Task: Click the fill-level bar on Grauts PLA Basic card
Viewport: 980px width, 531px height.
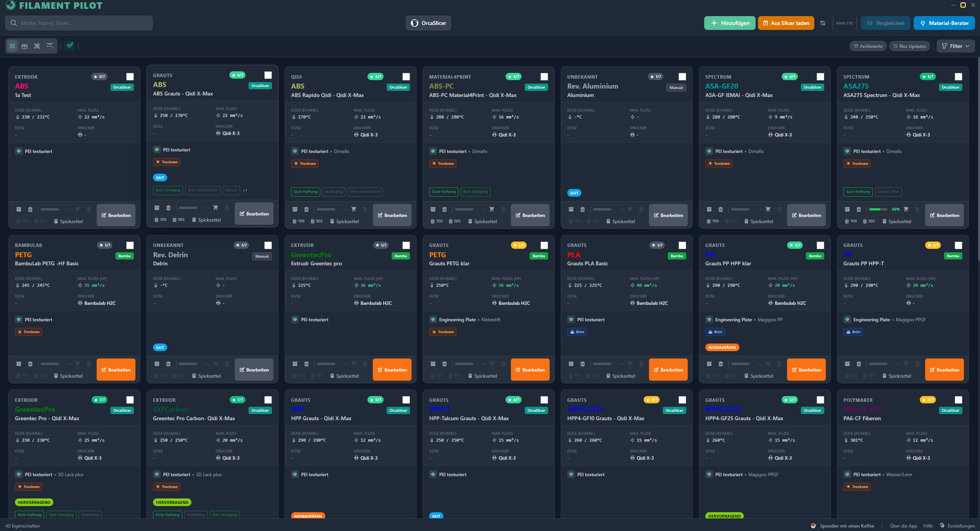Action: pyautogui.click(x=602, y=364)
